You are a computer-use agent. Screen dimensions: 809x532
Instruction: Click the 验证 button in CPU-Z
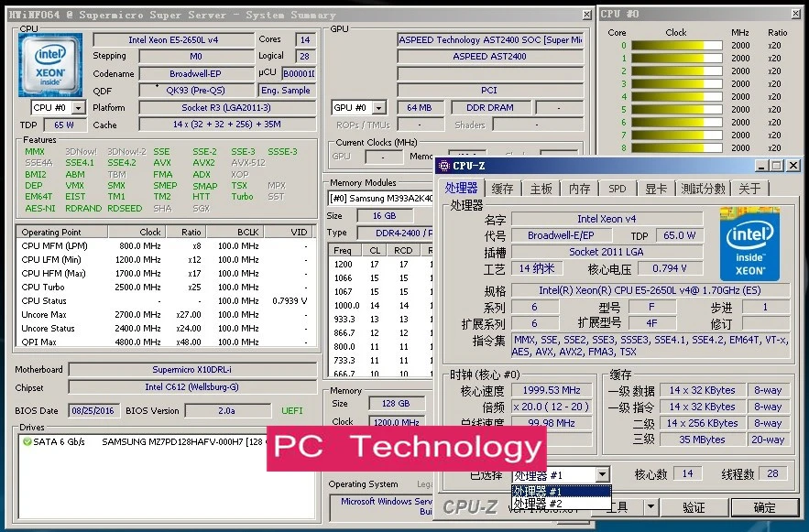point(694,507)
